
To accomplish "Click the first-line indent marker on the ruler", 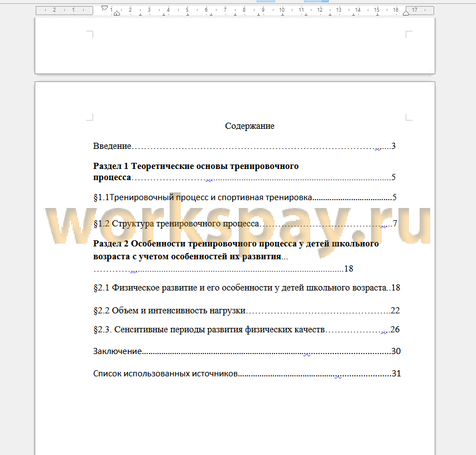I will (x=104, y=8).
